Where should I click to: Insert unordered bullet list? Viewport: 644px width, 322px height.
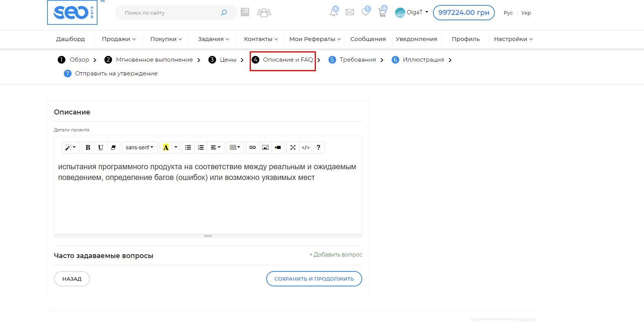click(188, 147)
